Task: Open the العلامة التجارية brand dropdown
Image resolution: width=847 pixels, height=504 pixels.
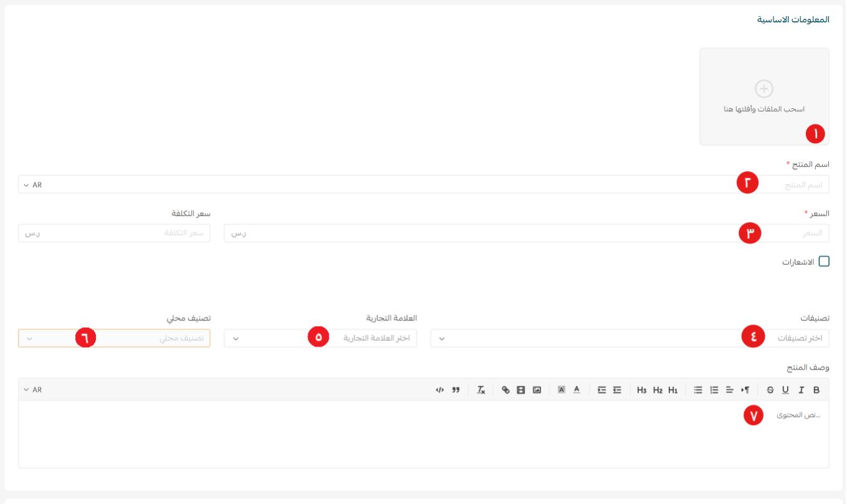Action: click(320, 338)
